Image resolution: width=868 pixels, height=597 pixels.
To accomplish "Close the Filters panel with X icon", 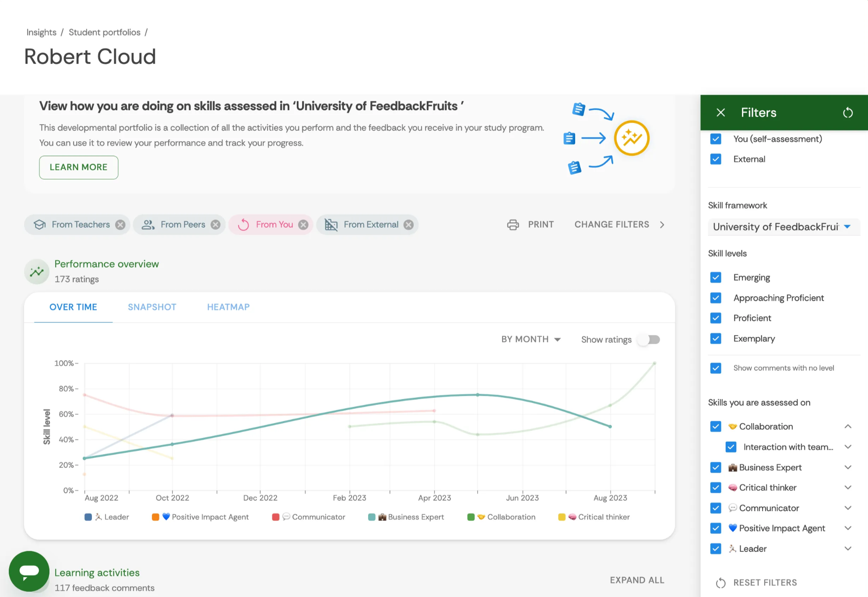I will point(720,113).
